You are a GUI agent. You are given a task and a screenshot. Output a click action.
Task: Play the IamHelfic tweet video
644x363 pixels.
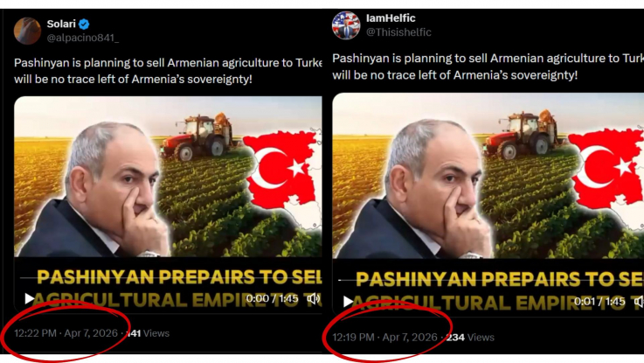[348, 302]
